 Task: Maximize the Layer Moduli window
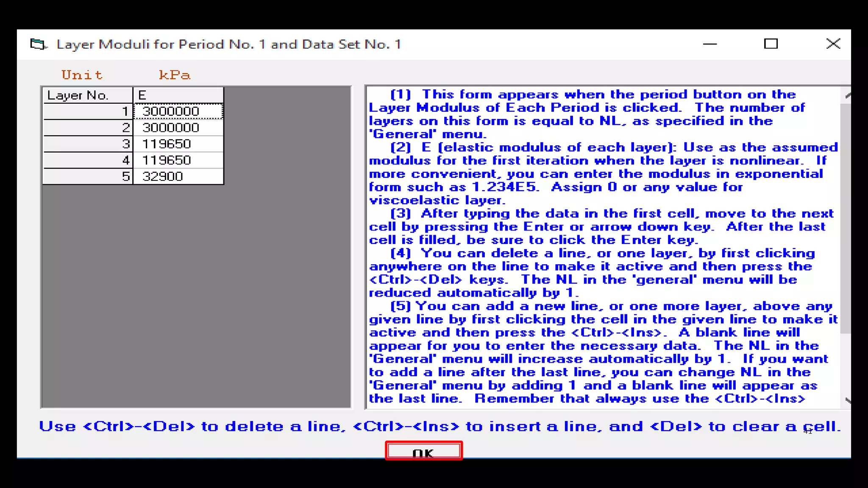(x=771, y=44)
